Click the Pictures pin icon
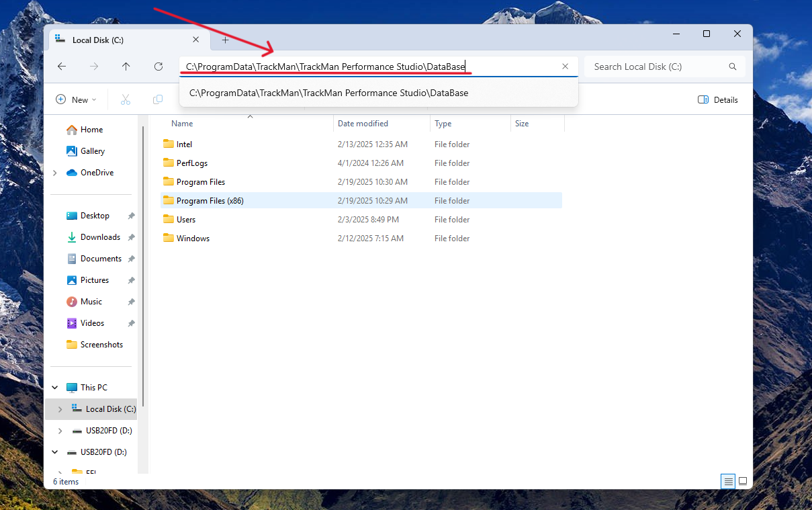This screenshot has width=812, height=510. click(132, 280)
